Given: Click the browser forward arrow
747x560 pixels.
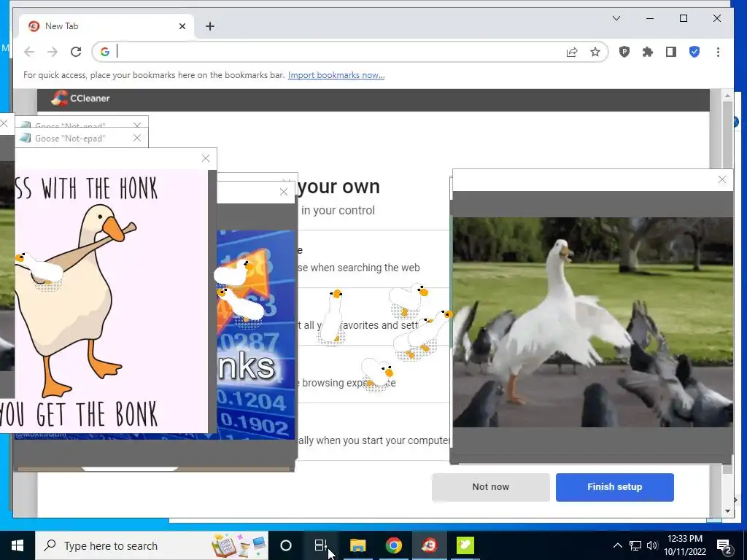Looking at the screenshot, I should pyautogui.click(x=53, y=52).
